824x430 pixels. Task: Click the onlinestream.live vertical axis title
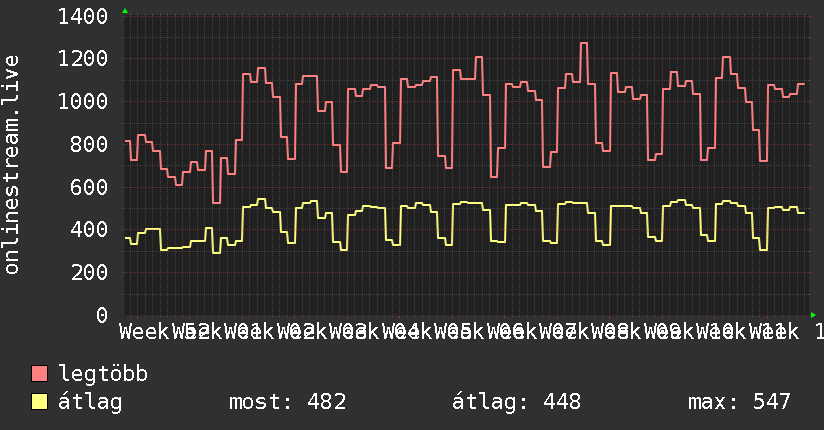coord(12,165)
